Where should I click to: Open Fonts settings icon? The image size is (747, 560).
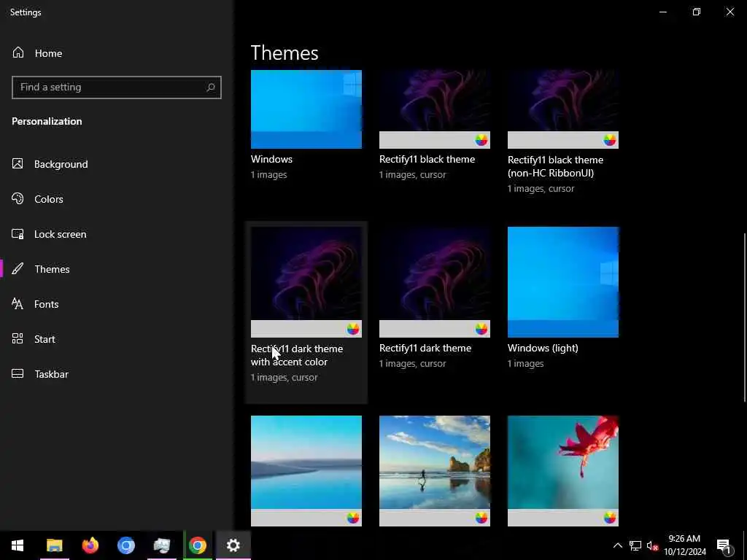click(18, 304)
